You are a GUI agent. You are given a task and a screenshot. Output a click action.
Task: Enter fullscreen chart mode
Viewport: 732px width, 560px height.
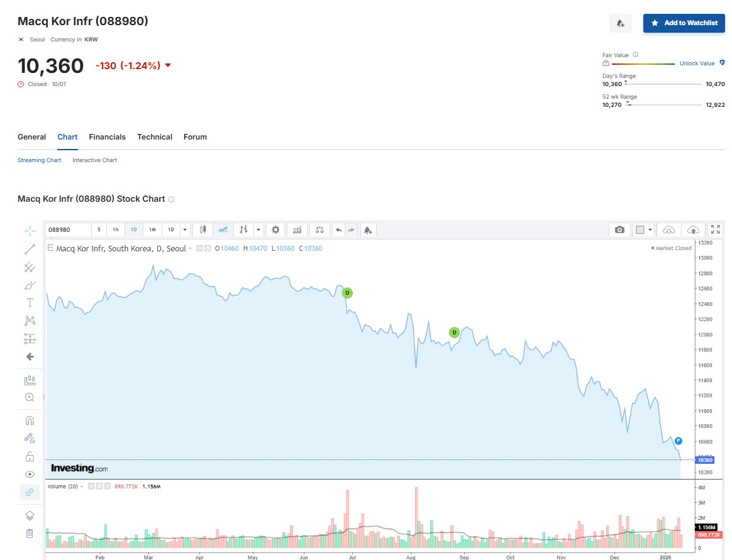(715, 229)
